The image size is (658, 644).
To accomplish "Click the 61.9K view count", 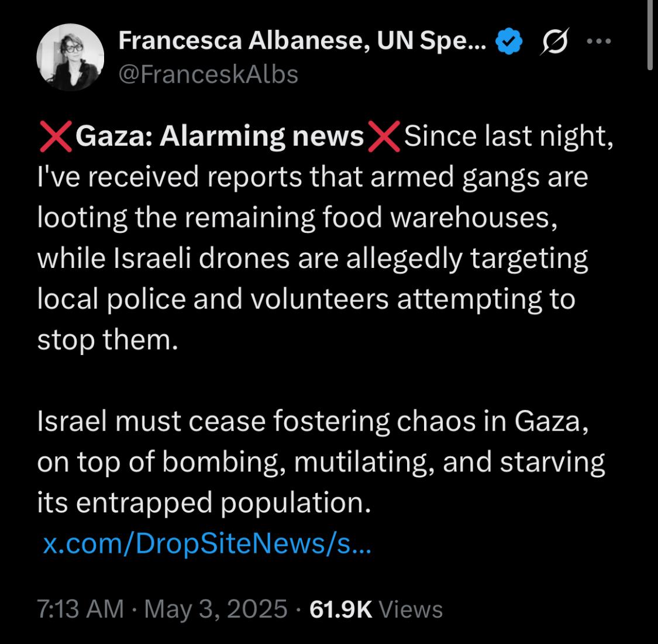I will (x=341, y=609).
